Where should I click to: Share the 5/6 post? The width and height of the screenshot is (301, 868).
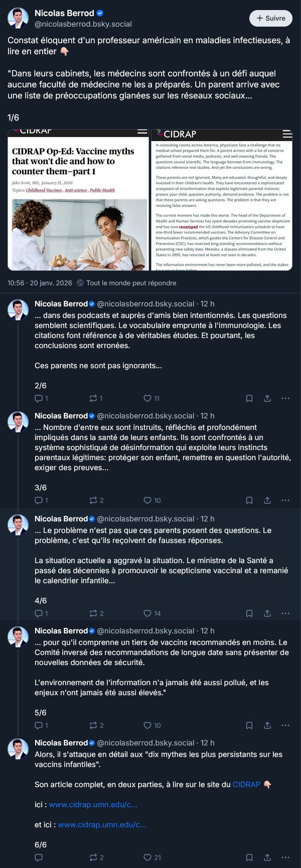pyautogui.click(x=267, y=725)
